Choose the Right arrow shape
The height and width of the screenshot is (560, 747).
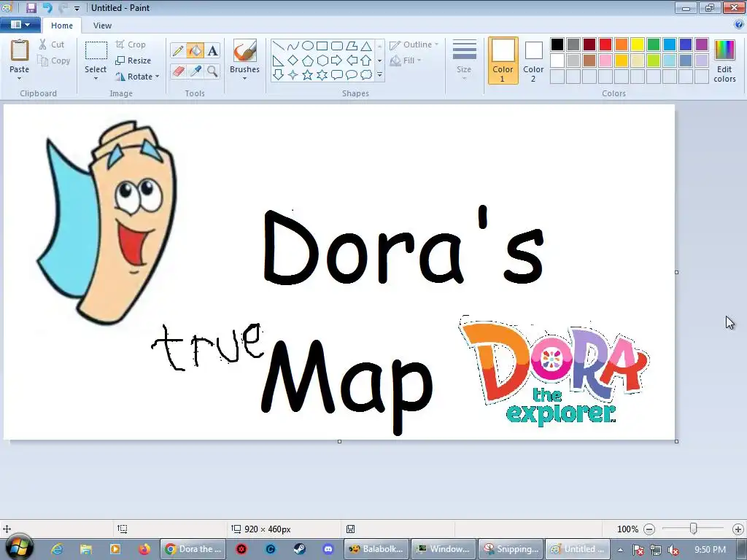click(337, 61)
